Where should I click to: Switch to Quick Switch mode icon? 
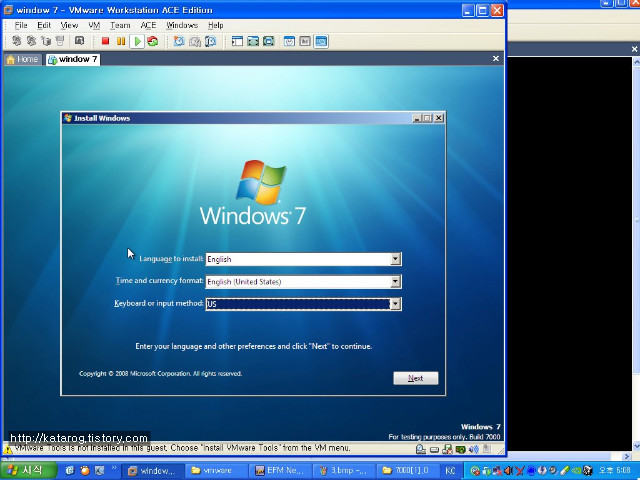pos(253,41)
